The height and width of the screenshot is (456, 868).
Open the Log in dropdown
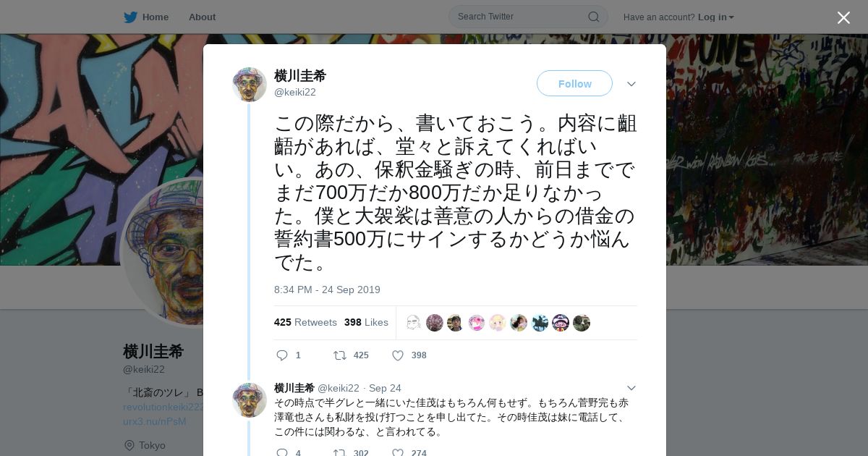coord(716,17)
